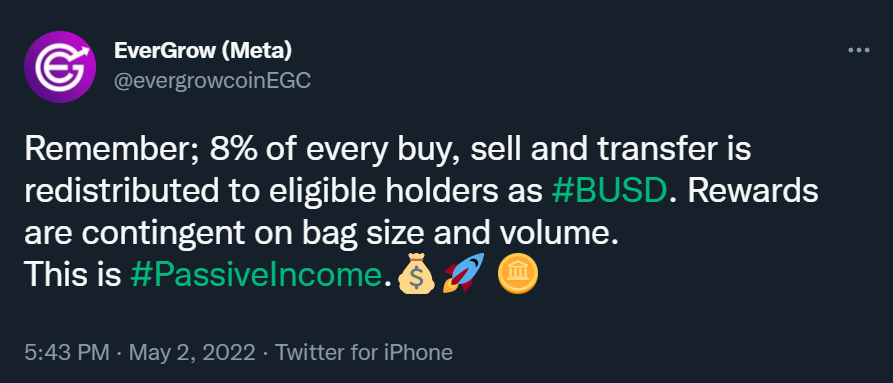
Task: Click the 5:43 PM timestamp
Action: (67, 353)
